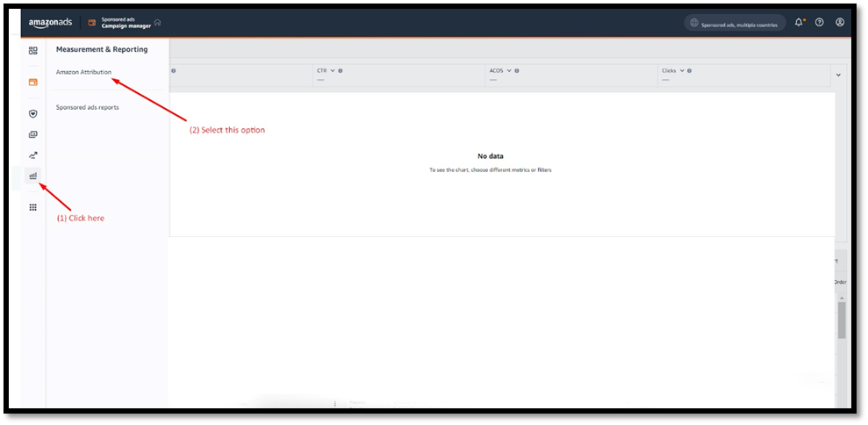Click the Measurement & Reporting heading
Image resolution: width=868 pixels, height=425 pixels.
click(102, 49)
